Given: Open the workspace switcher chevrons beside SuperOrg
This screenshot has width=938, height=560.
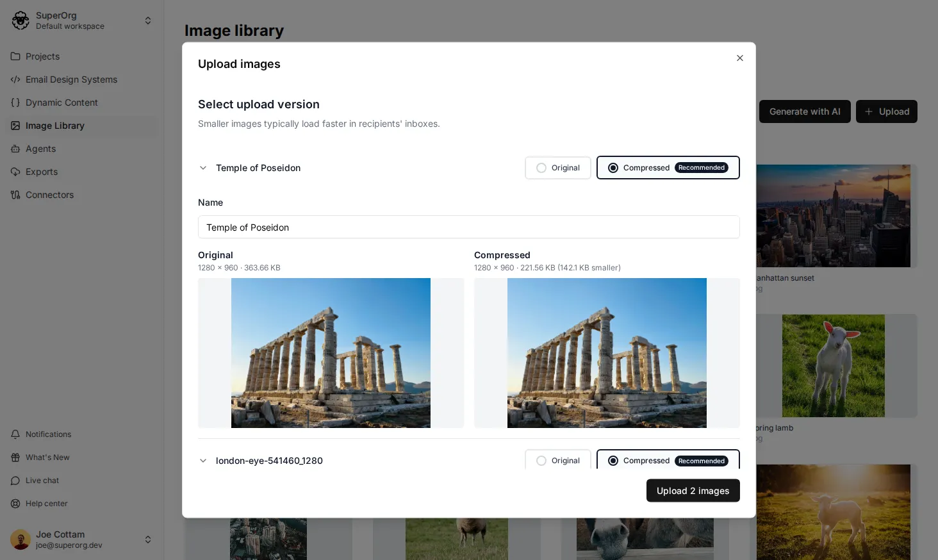Looking at the screenshot, I should (148, 21).
